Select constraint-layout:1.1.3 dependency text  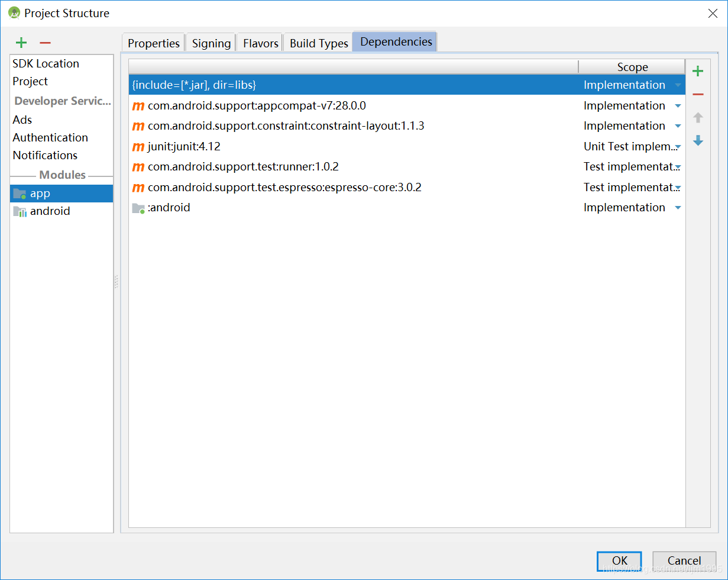tap(286, 126)
